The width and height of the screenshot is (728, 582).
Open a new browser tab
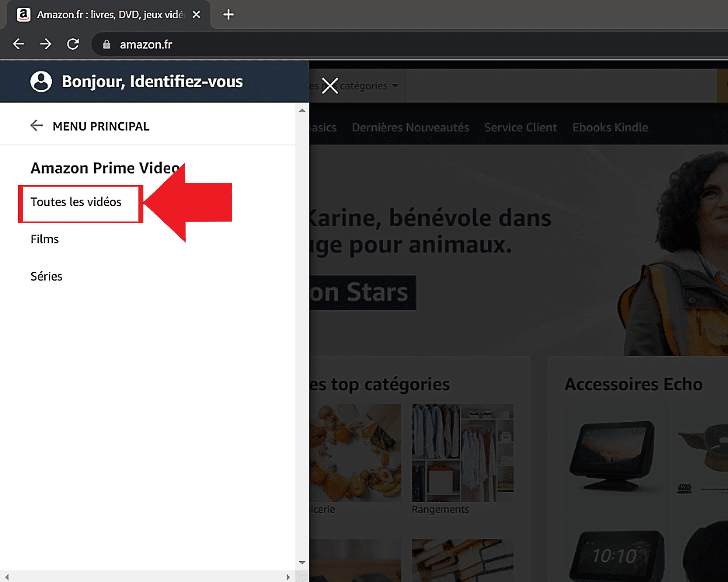pyautogui.click(x=228, y=15)
